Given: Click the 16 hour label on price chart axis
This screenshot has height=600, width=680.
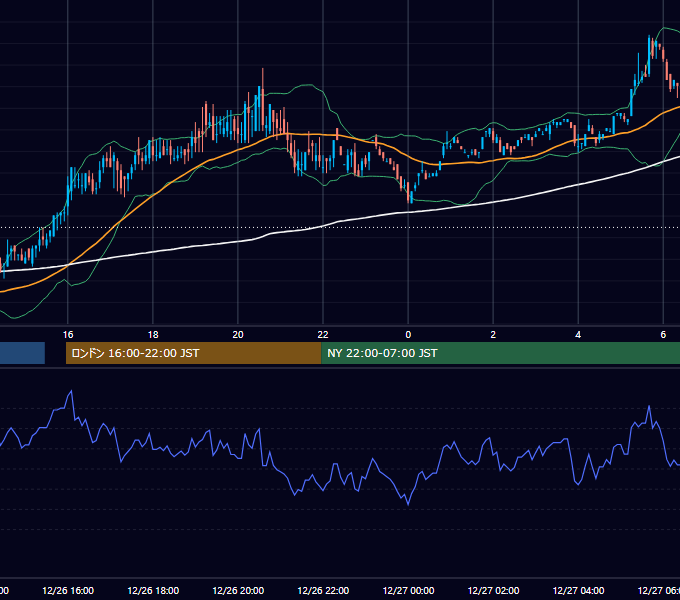Looking at the screenshot, I should click(68, 335).
